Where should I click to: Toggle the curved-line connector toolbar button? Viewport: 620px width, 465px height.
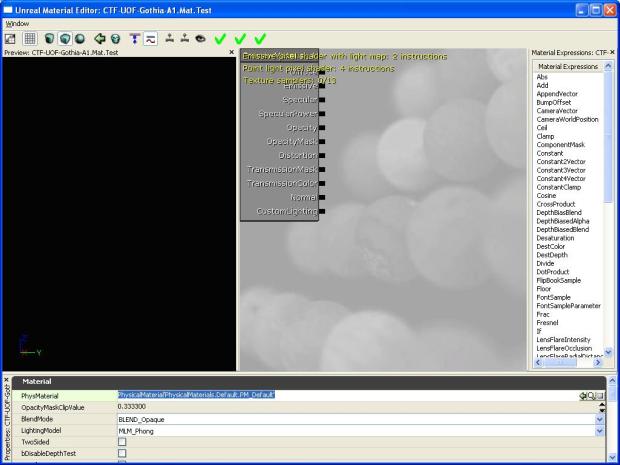click(150, 39)
